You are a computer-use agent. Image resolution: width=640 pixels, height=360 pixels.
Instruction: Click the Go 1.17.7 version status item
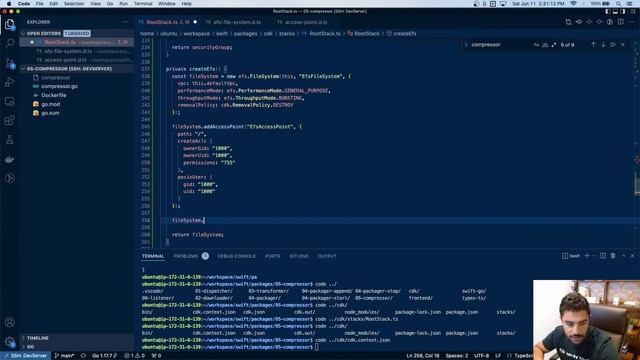[104, 356]
